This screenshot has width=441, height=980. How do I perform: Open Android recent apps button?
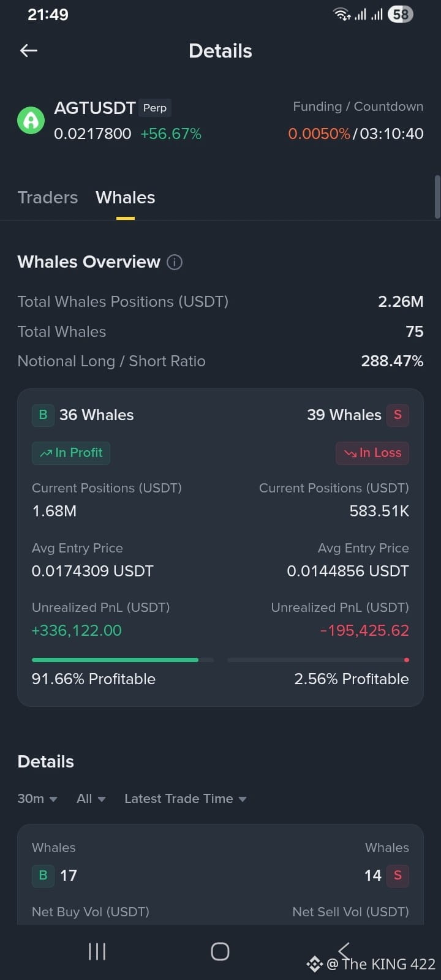97,951
